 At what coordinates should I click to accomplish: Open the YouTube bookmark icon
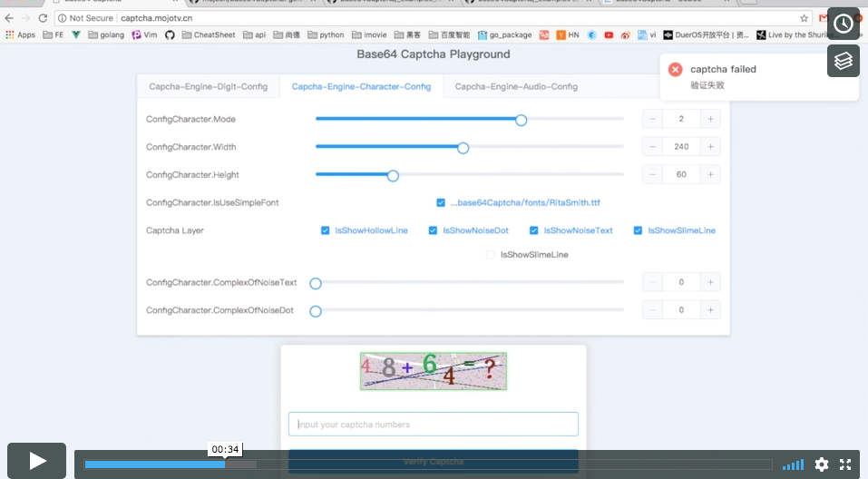[x=609, y=34]
